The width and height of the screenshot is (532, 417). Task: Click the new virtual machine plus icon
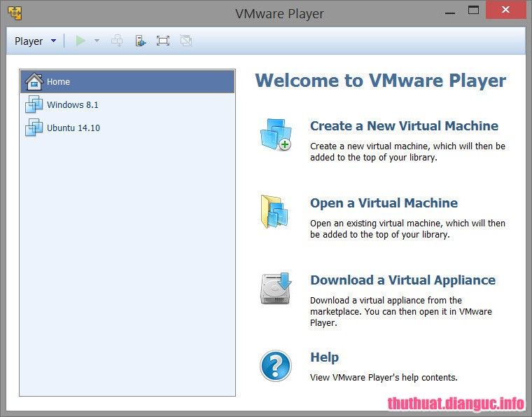pyautogui.click(x=276, y=135)
